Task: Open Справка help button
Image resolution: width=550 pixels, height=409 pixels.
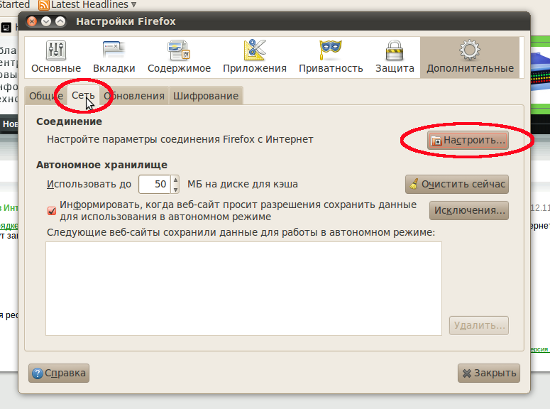Action: 59,373
